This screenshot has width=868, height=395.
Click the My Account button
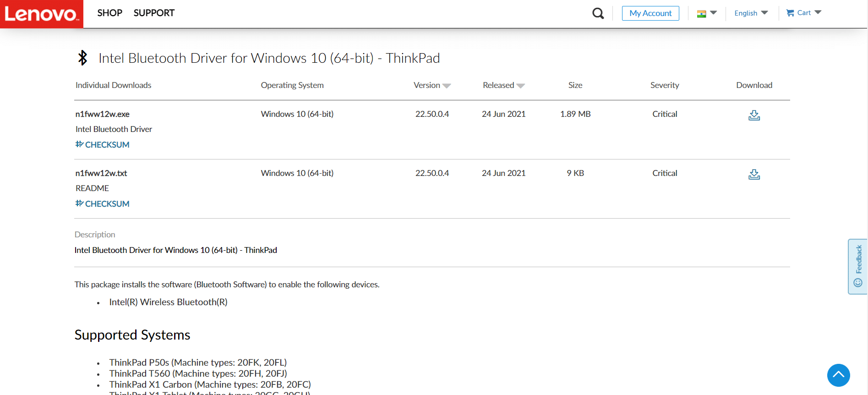650,13
